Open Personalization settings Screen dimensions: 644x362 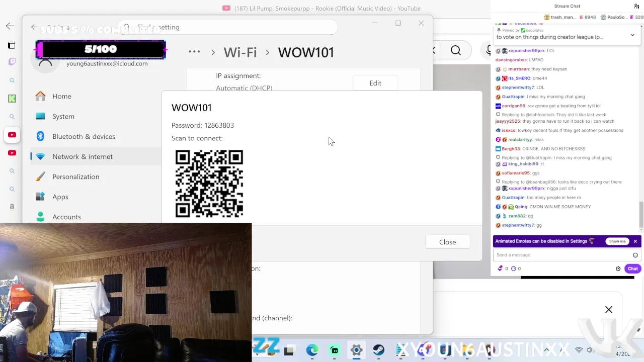96,176
